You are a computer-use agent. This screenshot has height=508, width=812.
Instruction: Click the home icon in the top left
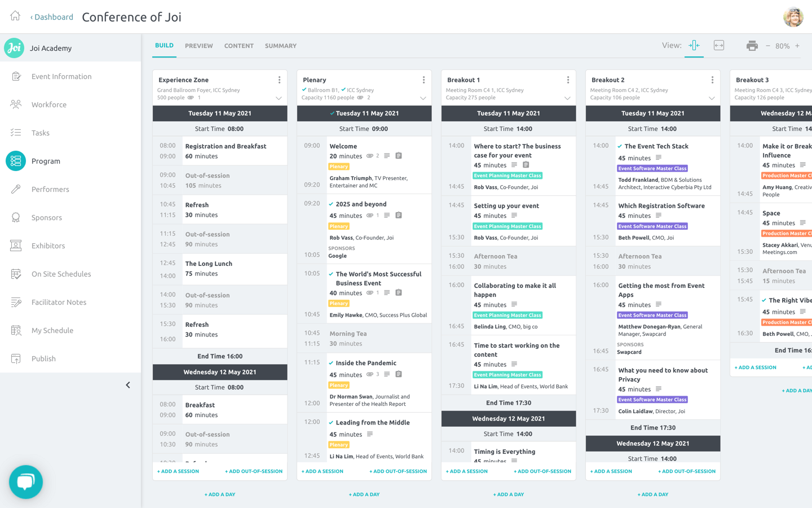[15, 16]
